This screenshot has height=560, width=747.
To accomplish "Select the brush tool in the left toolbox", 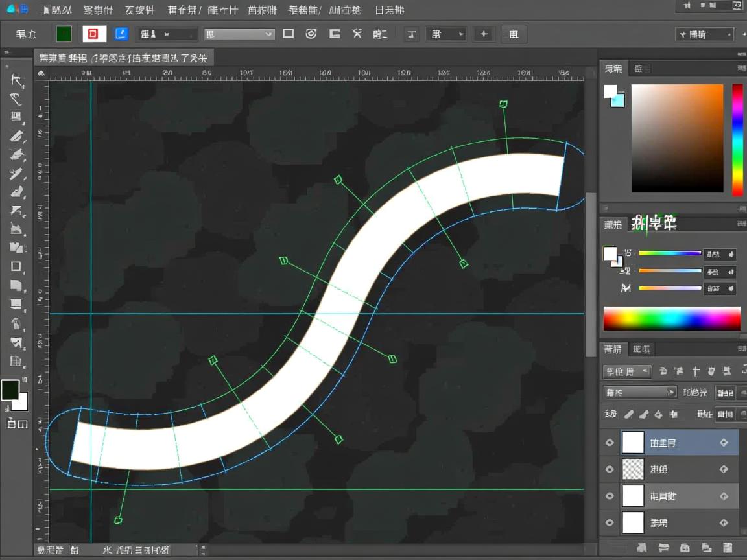I will (x=16, y=137).
